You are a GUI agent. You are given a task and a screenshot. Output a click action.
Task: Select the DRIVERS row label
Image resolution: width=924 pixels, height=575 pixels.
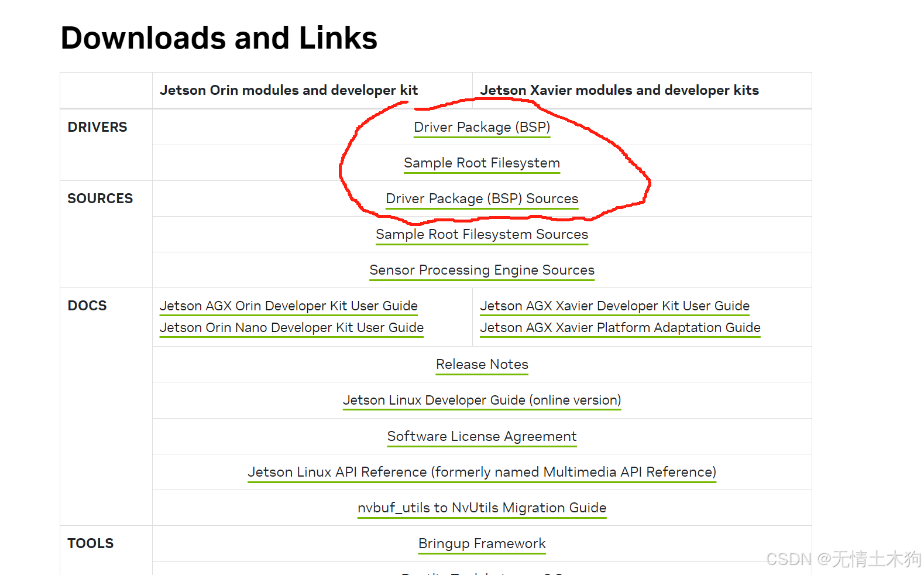(97, 127)
